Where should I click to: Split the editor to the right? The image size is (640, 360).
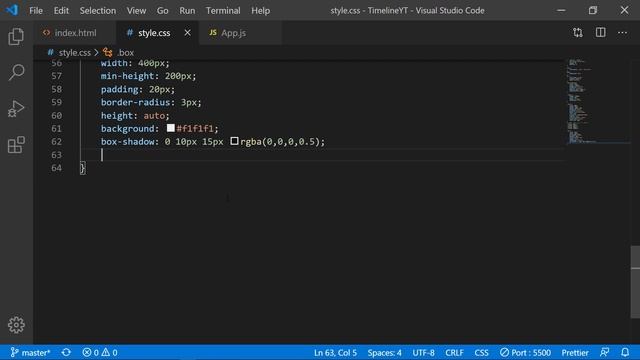600,33
